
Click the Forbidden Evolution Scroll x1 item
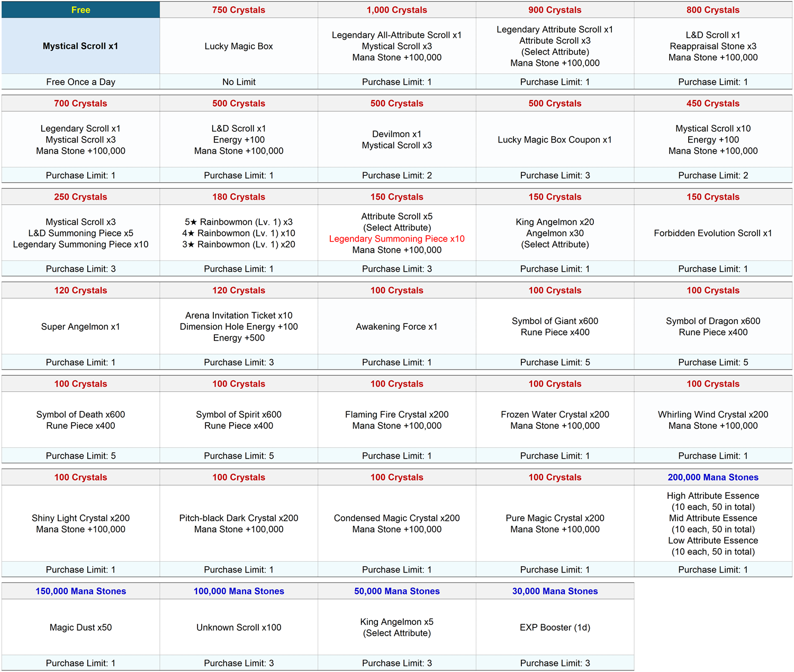tap(712, 233)
